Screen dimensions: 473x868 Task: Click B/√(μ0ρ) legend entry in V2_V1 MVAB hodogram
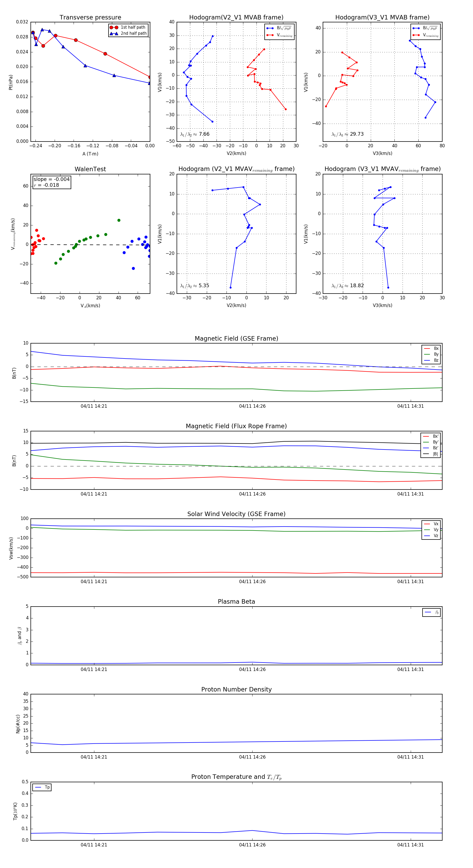point(279,28)
